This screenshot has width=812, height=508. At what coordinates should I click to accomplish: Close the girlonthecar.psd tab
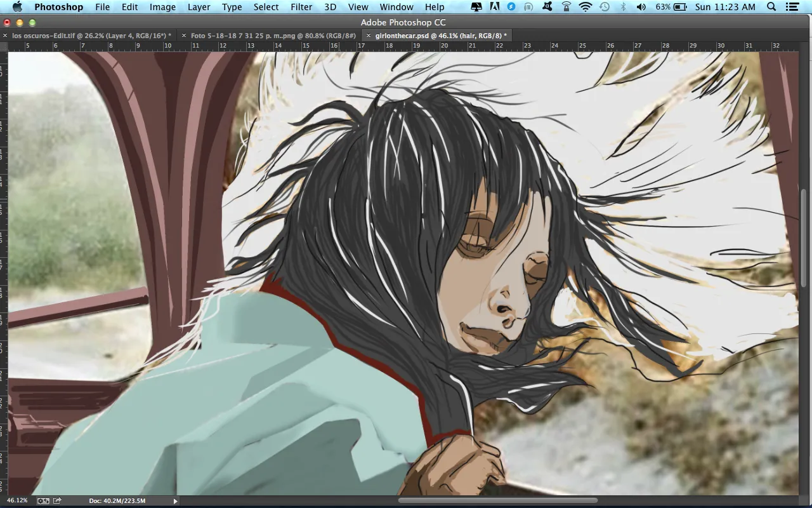coord(369,36)
